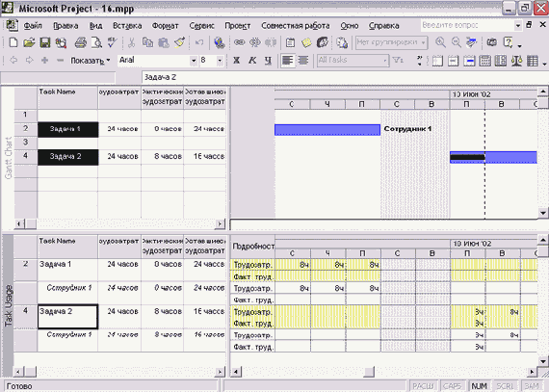549x392 pixels.
Task: Click the Link Tasks chain icon
Action: pyautogui.click(x=240, y=42)
